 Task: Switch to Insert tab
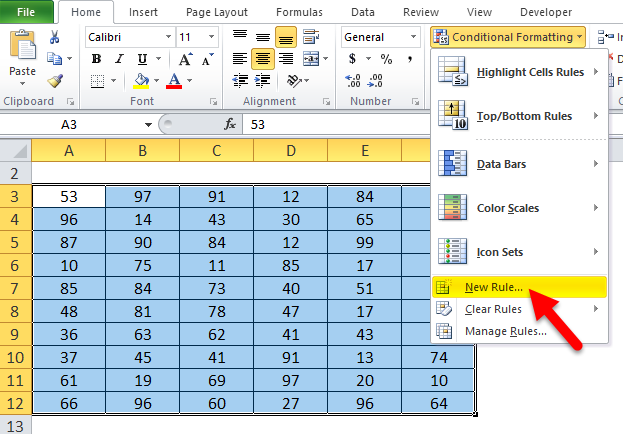[x=143, y=12]
